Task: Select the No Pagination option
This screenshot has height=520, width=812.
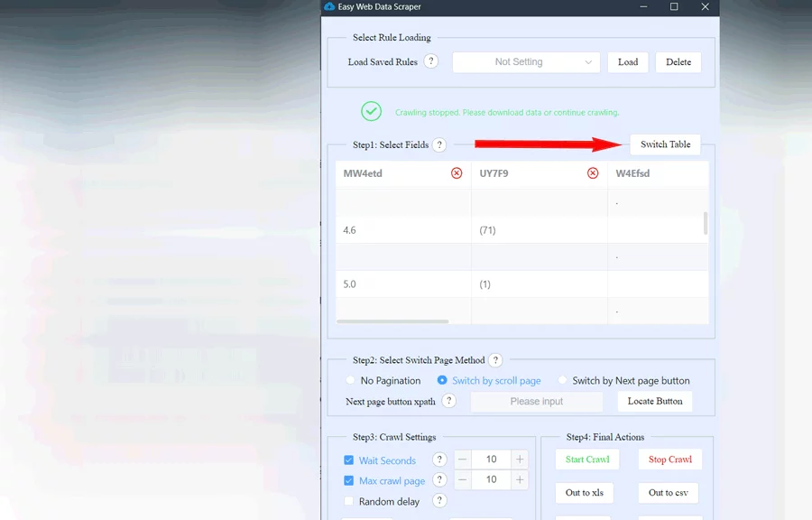Action: point(350,380)
